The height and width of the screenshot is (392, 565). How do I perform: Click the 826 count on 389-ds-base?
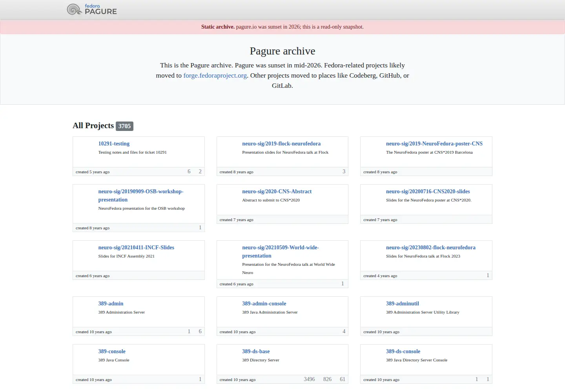coord(327,379)
